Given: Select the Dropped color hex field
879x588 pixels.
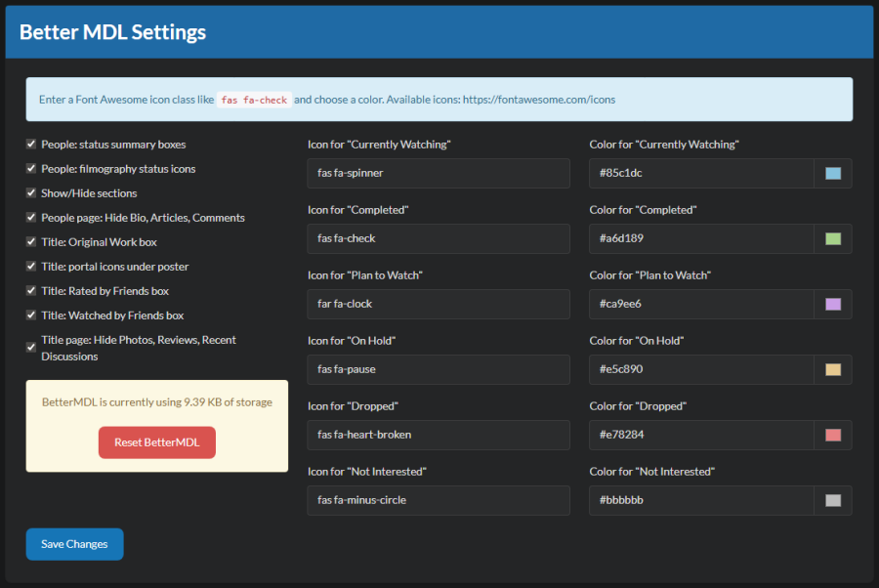Looking at the screenshot, I should [701, 436].
